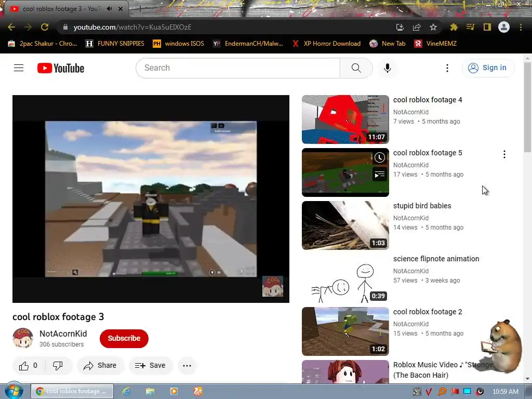Click the page vertical scrollbar thumb
The image size is (532, 399).
point(528,107)
